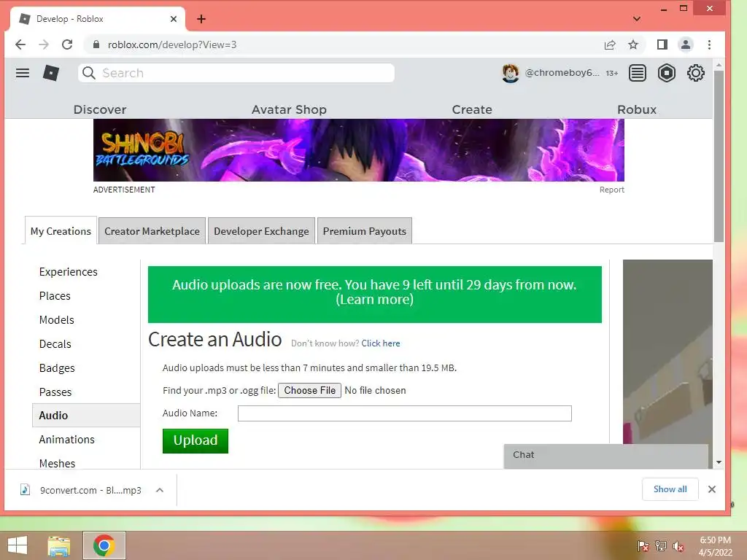Open the Premium Payouts tab
747x560 pixels.
point(365,231)
